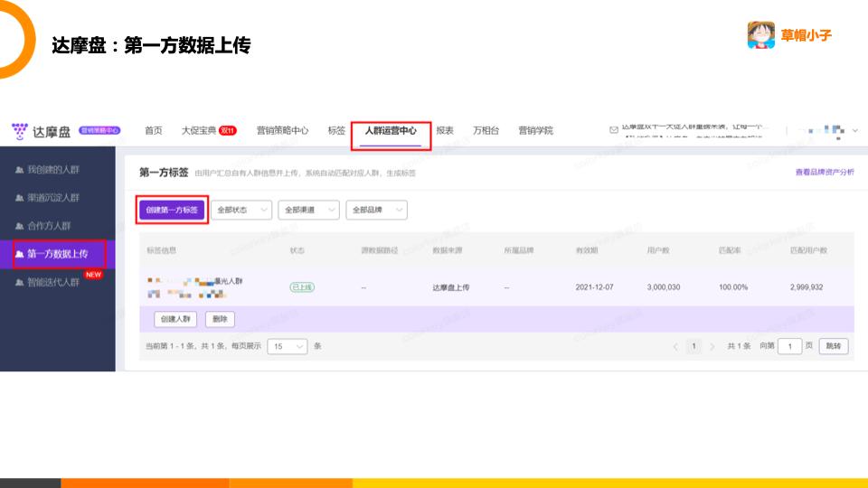The image size is (868, 488).
Task: Click the 匹配率 column header
Action: (730, 250)
